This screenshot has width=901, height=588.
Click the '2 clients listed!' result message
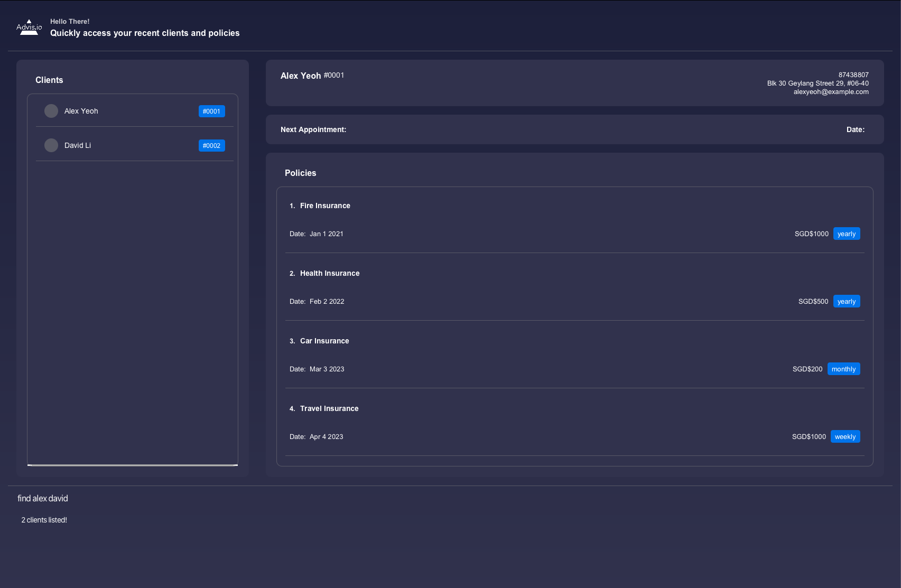(44, 520)
